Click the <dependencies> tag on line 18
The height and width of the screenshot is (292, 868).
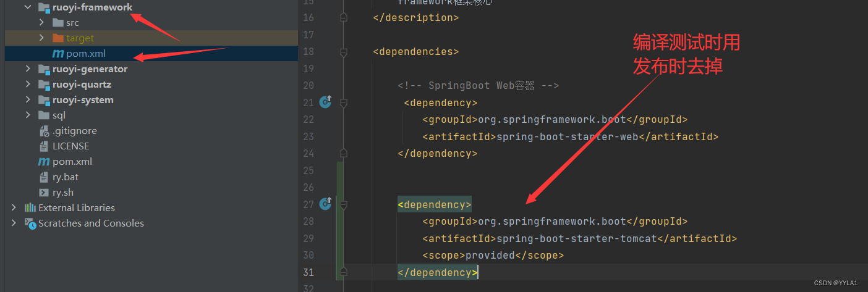(416, 52)
